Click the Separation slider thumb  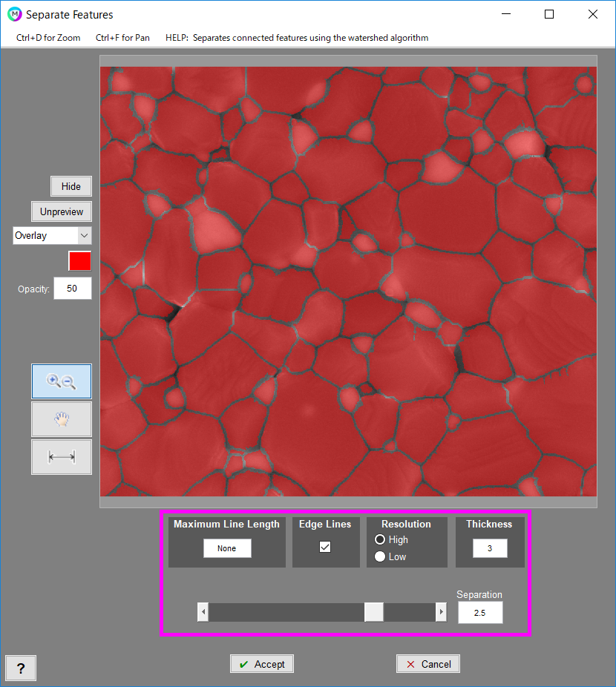374,612
